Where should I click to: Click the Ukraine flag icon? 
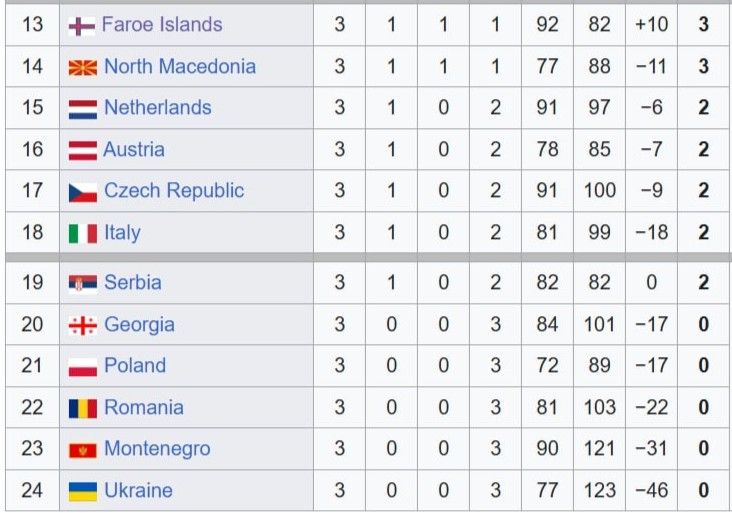[x=82, y=492]
